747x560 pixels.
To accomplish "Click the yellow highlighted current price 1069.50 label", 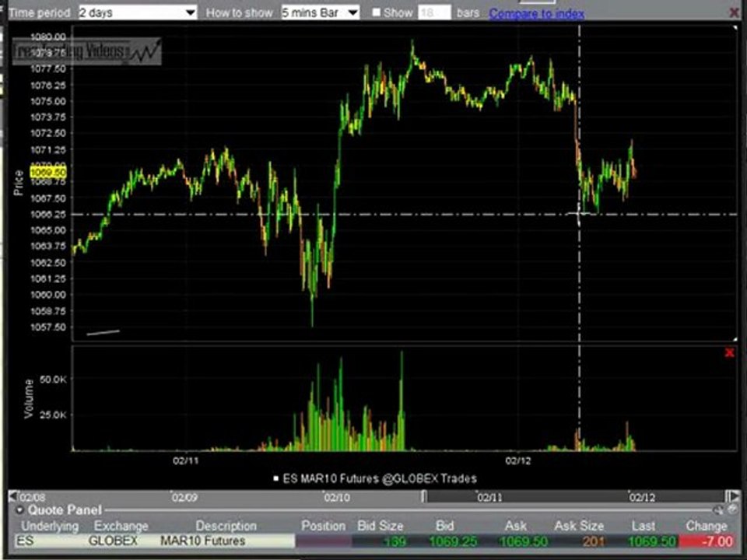I will pos(48,172).
